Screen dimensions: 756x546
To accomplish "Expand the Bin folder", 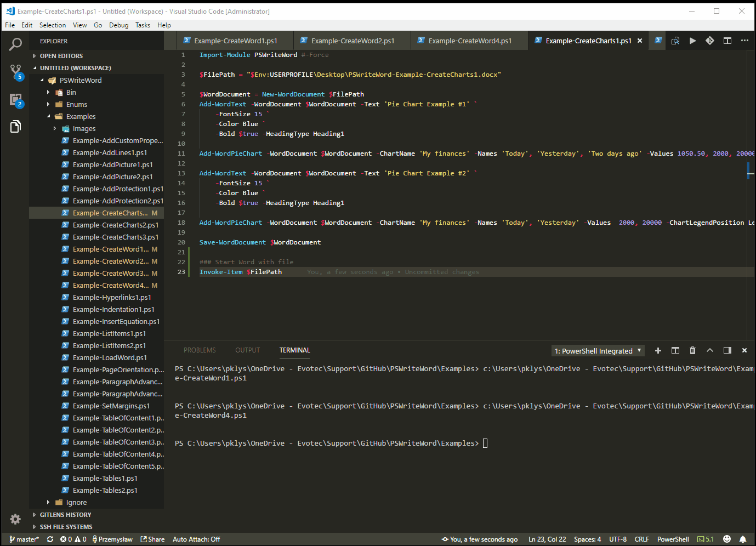I will click(71, 92).
